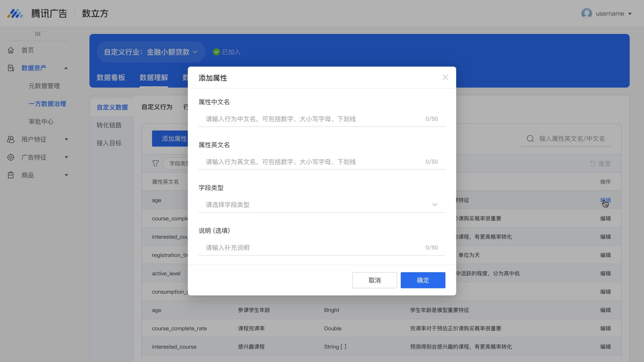Click 编辑 for the consumption row
The image size is (644, 362).
[x=605, y=292]
